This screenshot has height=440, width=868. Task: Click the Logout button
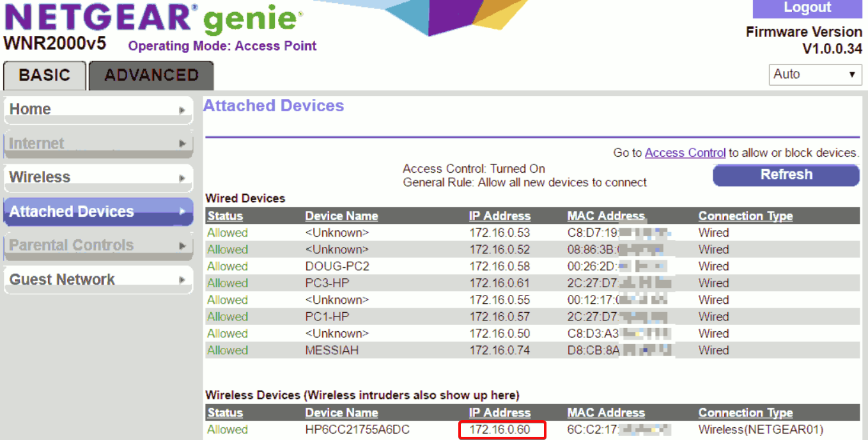[x=807, y=8]
